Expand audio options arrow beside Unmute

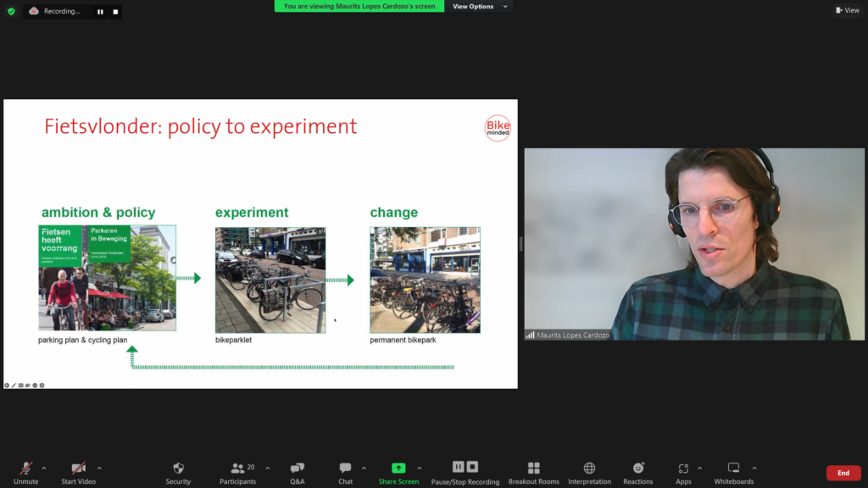click(x=44, y=468)
